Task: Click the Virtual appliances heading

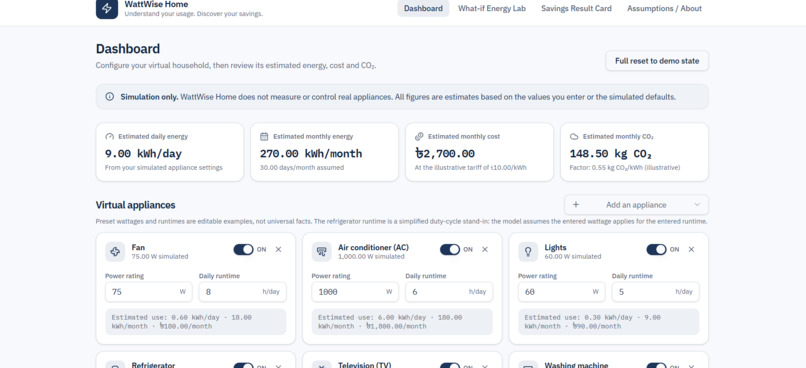Action: (x=136, y=205)
